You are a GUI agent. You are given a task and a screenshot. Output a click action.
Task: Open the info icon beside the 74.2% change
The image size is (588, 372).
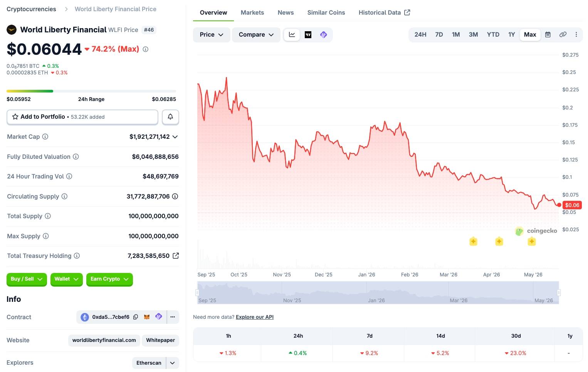click(x=145, y=49)
